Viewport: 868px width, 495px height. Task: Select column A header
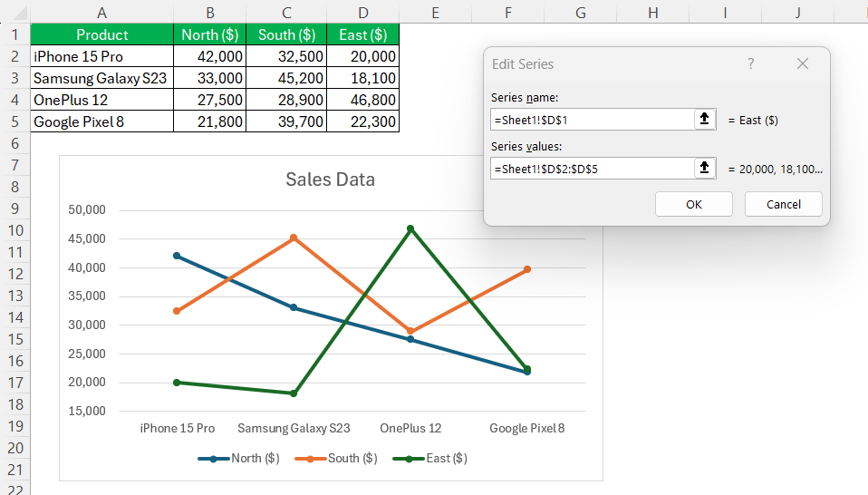[101, 12]
